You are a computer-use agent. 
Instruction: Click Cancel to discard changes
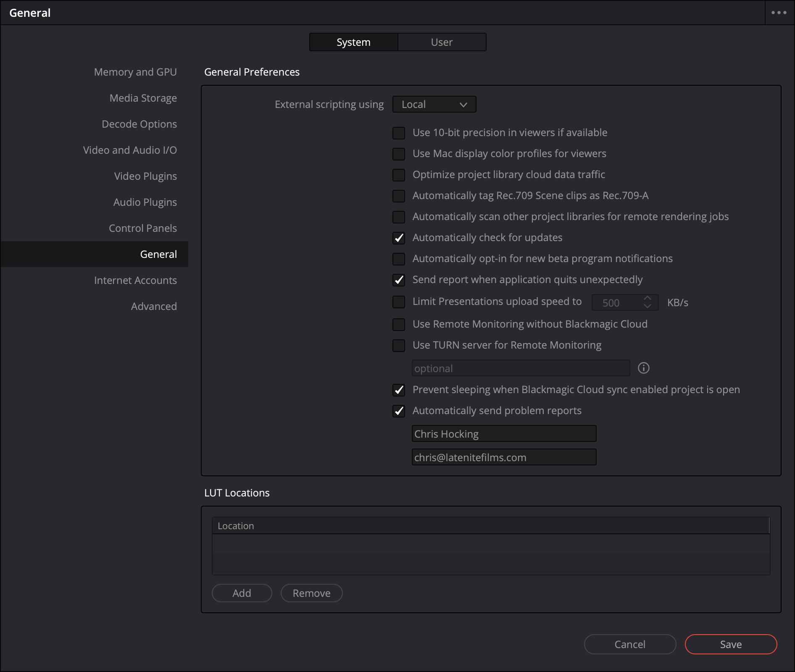coord(629,644)
